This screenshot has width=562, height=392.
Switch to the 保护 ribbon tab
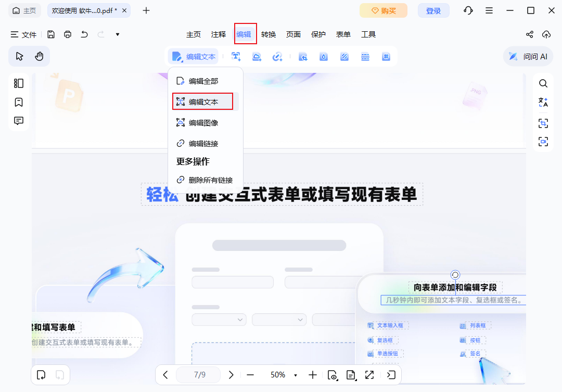coord(318,34)
